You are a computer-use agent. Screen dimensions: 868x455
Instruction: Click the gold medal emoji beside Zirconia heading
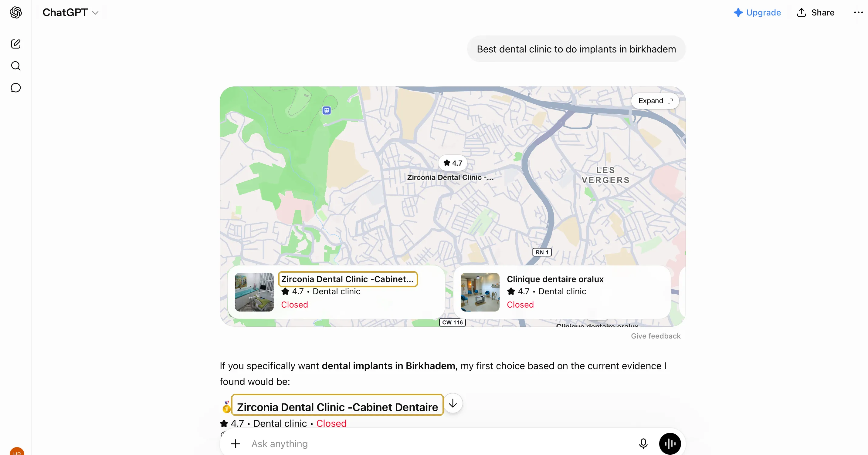(226, 407)
